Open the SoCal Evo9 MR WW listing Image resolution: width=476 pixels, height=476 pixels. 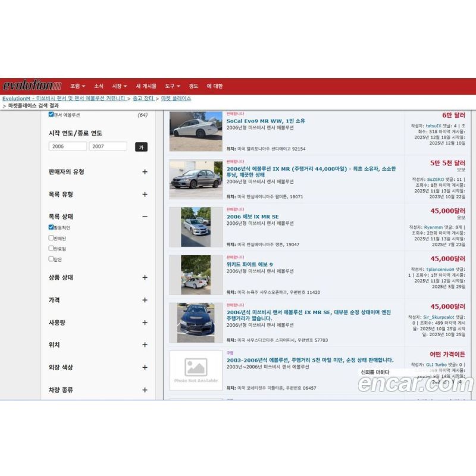pos(265,121)
